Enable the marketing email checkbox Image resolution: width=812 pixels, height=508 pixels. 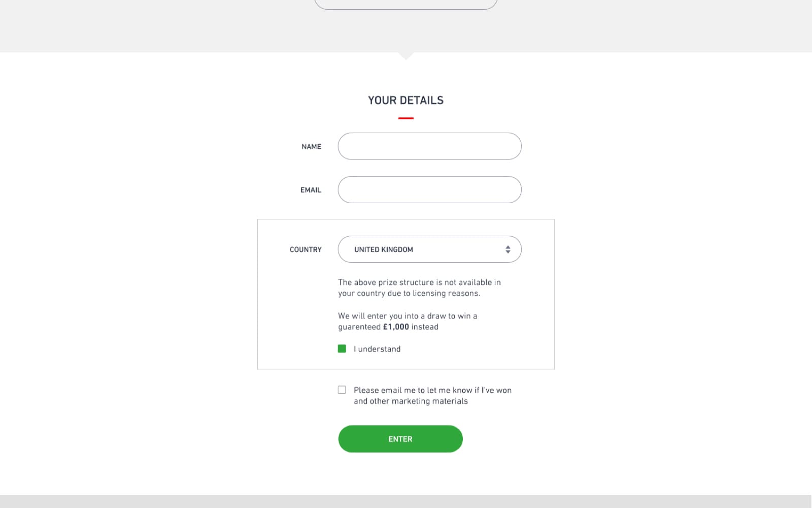tap(342, 390)
